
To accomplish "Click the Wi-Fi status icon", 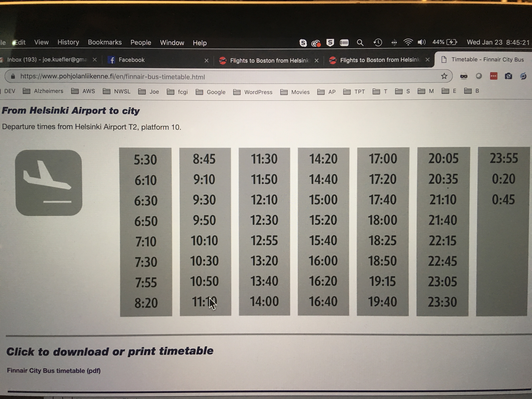I will coord(408,42).
